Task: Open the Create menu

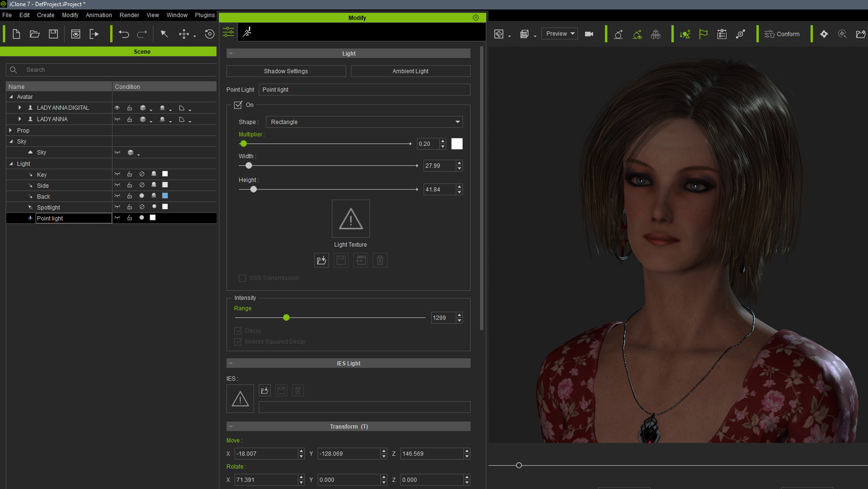Action: pos(46,15)
